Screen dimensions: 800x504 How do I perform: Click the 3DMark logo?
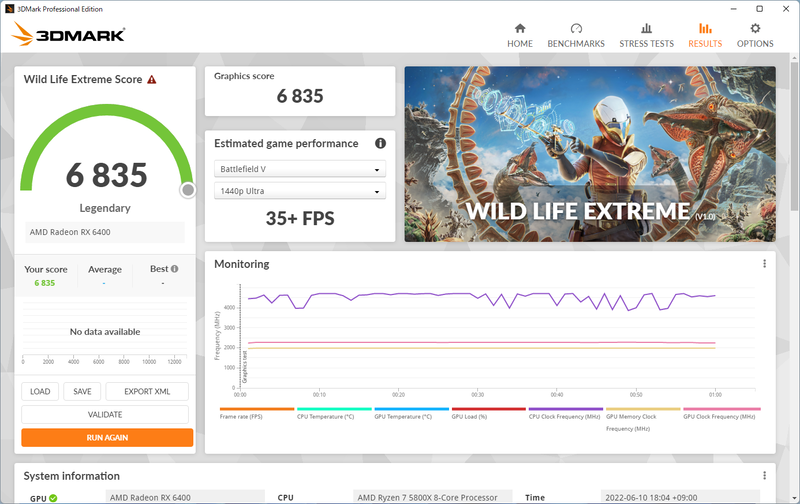tap(68, 34)
